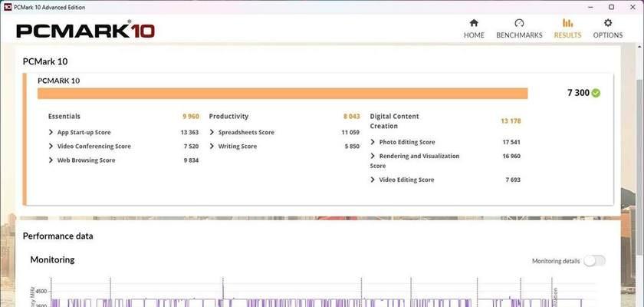This screenshot has width=644, height=307.
Task: Click the overall score 7 300
Action: click(x=578, y=93)
